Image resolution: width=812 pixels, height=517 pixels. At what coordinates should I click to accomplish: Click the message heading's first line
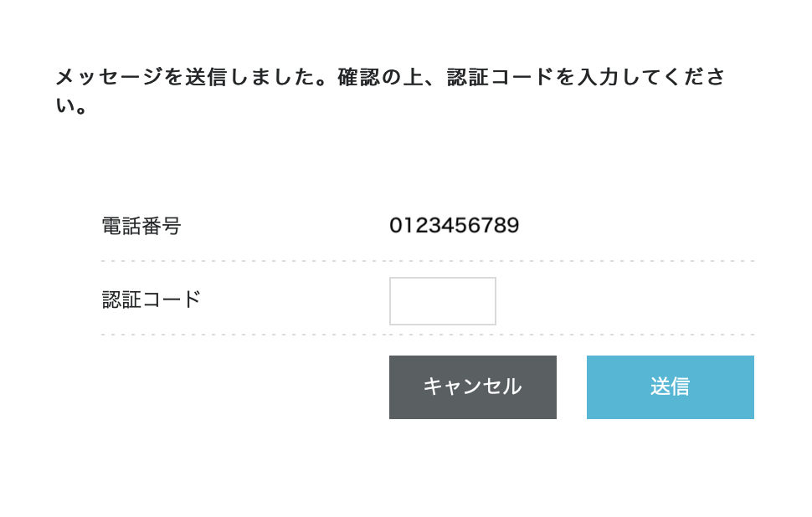(x=390, y=78)
